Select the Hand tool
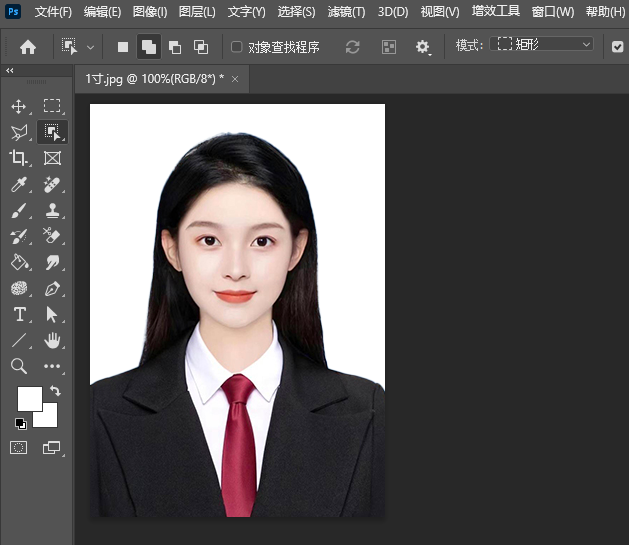 (52, 340)
